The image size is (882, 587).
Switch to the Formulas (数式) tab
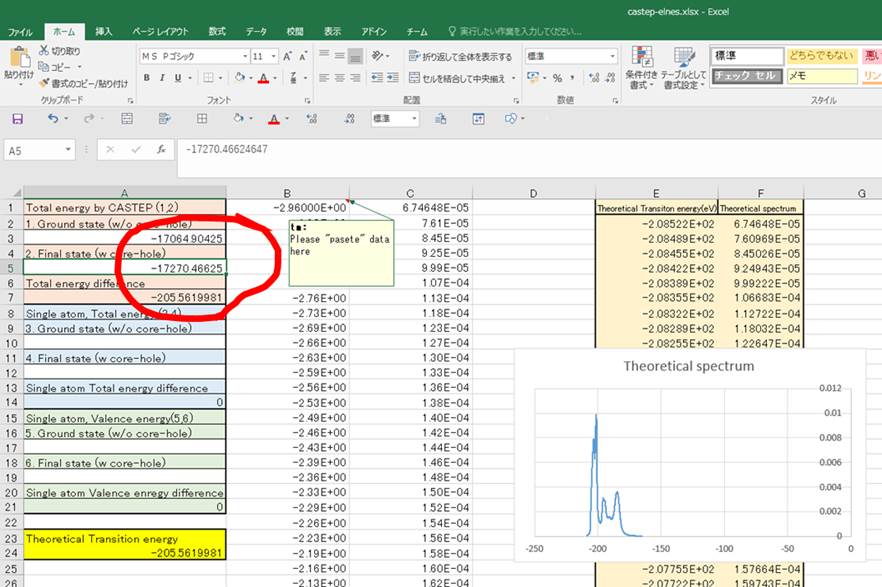click(x=217, y=31)
